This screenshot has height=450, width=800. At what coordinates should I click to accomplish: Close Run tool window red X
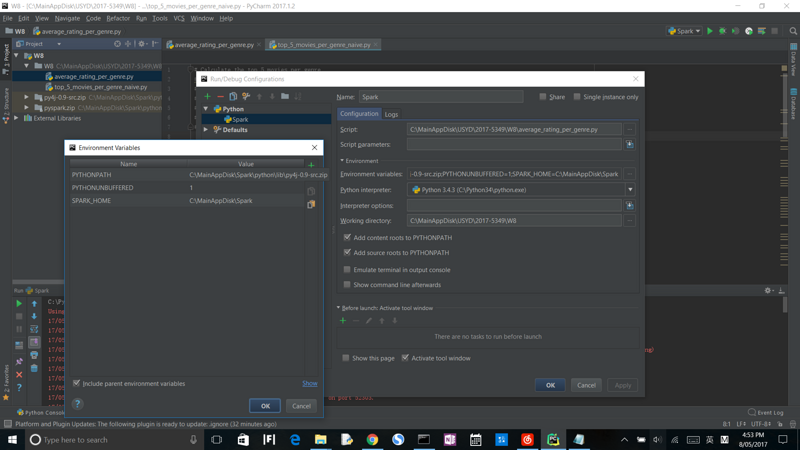click(x=19, y=374)
